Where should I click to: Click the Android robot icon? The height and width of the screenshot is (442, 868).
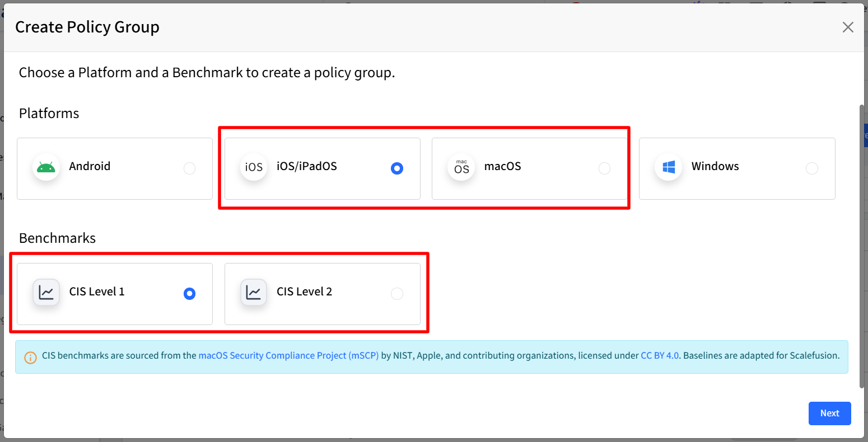tap(46, 167)
